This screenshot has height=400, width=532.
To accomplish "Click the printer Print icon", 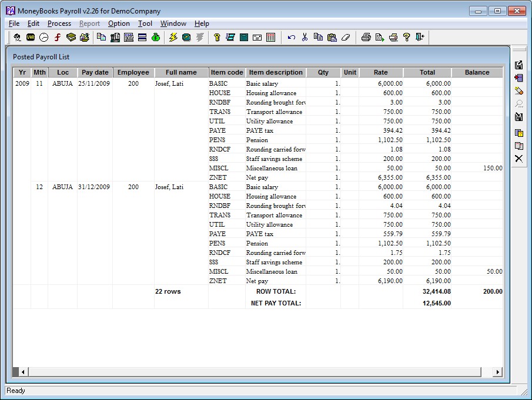I will click(366, 38).
